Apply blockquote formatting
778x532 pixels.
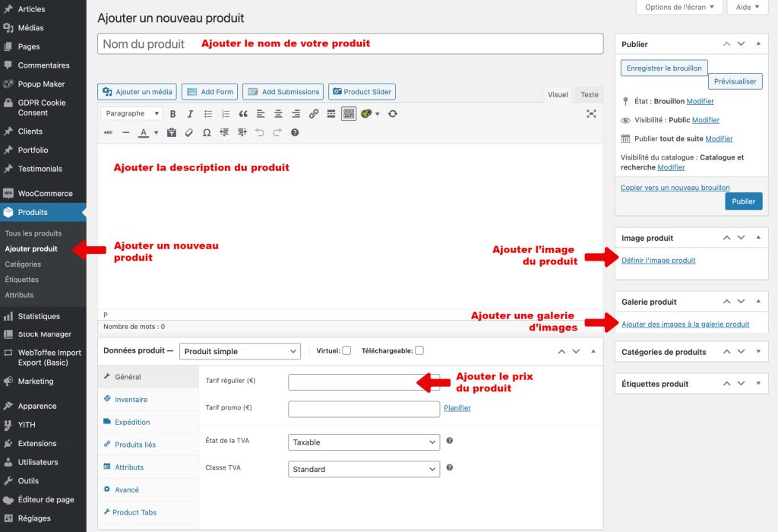pyautogui.click(x=243, y=114)
